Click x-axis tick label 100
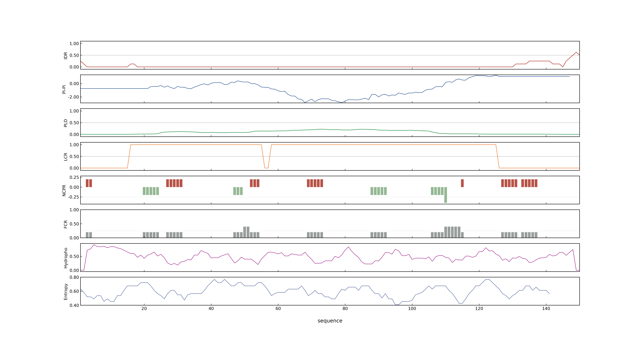The image size is (644, 343). pos(412,309)
